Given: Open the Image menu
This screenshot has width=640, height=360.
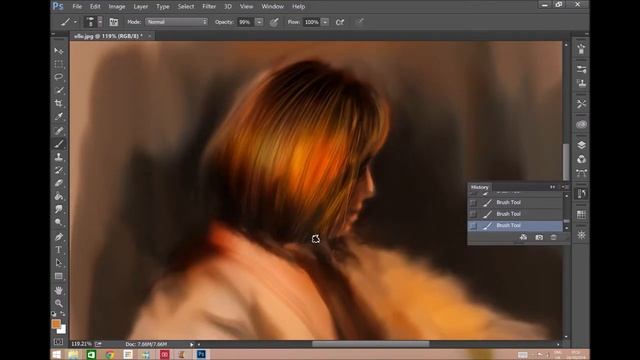Looking at the screenshot, I should (x=117, y=7).
